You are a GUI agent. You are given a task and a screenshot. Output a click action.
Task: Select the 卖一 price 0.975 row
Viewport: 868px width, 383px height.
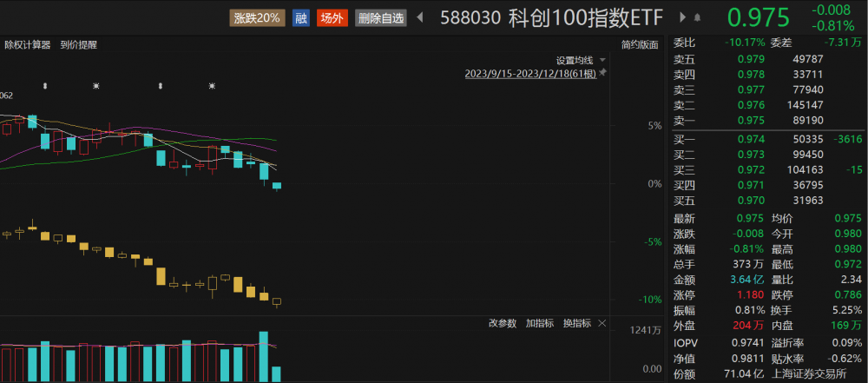click(751, 121)
